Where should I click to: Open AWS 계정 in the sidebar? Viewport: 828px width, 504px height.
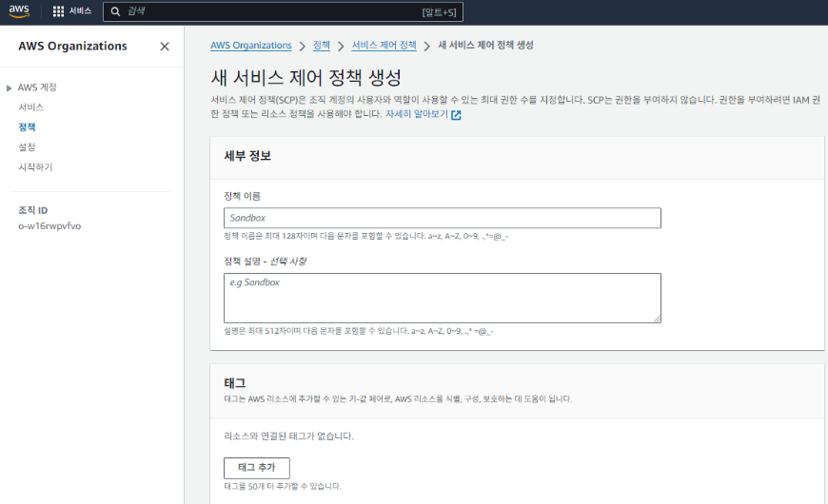tap(37, 87)
